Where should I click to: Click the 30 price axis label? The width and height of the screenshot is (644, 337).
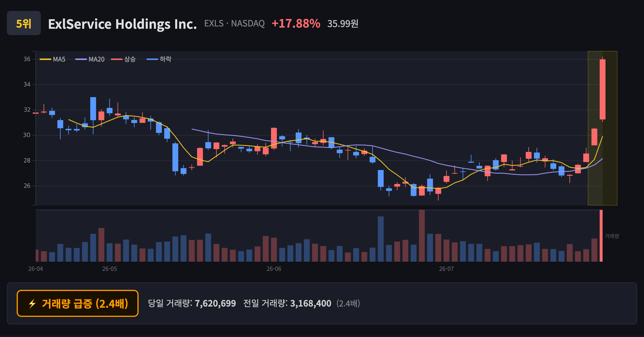(x=27, y=135)
